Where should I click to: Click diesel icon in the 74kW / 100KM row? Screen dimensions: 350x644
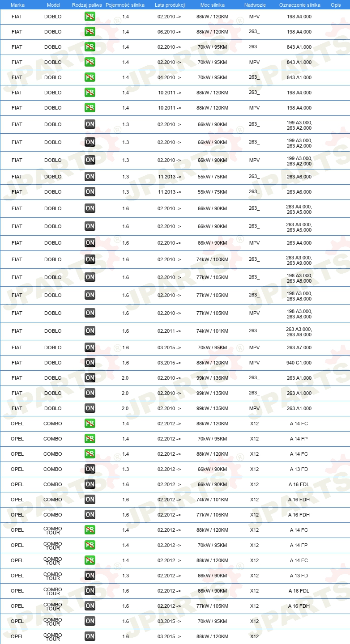click(x=90, y=259)
